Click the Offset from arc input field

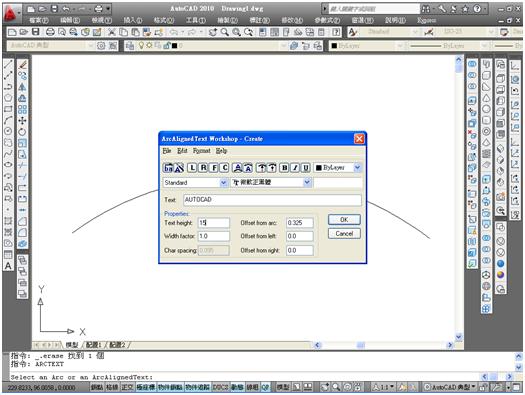point(300,223)
